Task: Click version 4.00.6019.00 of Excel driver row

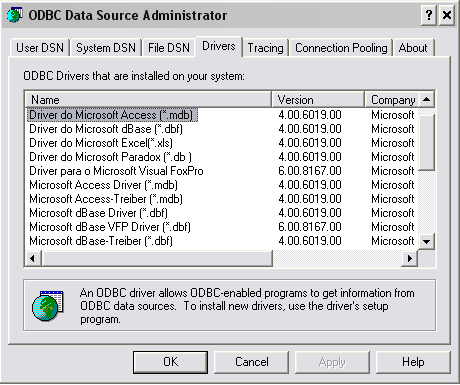Action: [x=310, y=143]
